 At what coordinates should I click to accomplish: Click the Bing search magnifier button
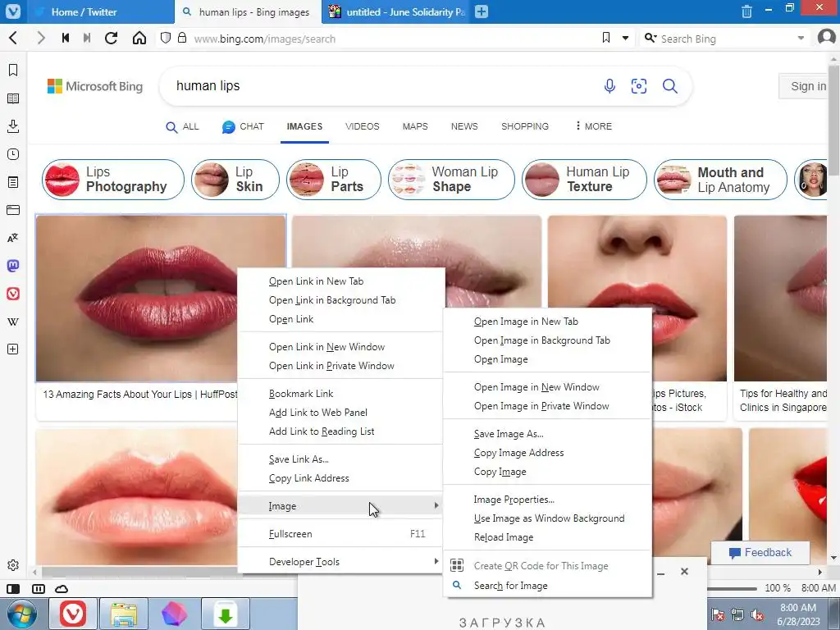(670, 85)
